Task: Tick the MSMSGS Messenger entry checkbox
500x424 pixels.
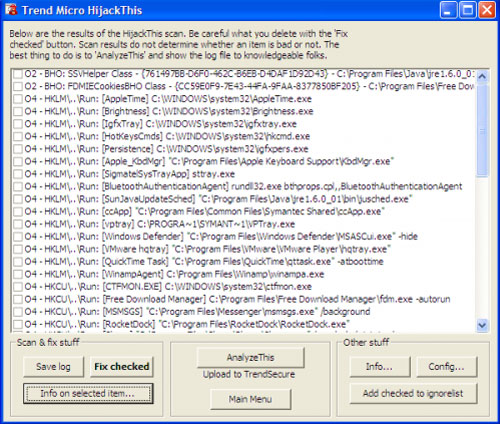Action: point(18,312)
